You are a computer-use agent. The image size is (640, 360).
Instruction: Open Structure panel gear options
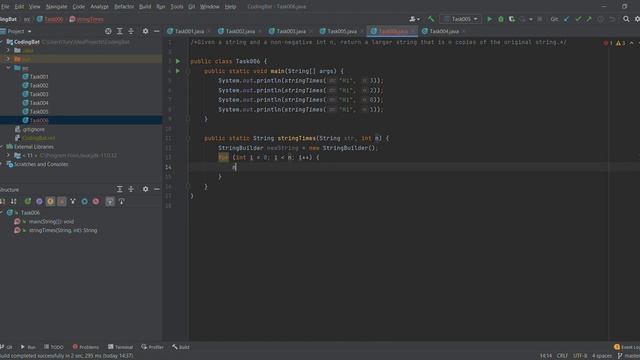click(x=145, y=189)
